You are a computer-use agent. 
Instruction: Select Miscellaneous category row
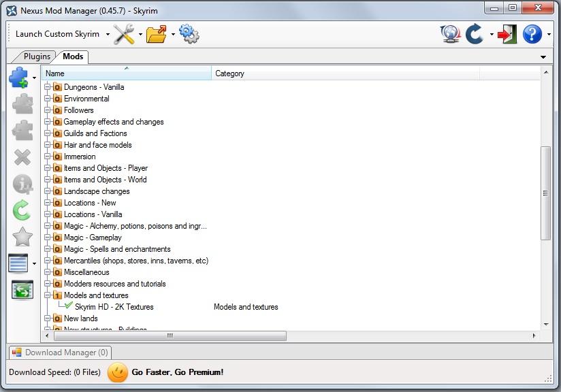pos(86,272)
